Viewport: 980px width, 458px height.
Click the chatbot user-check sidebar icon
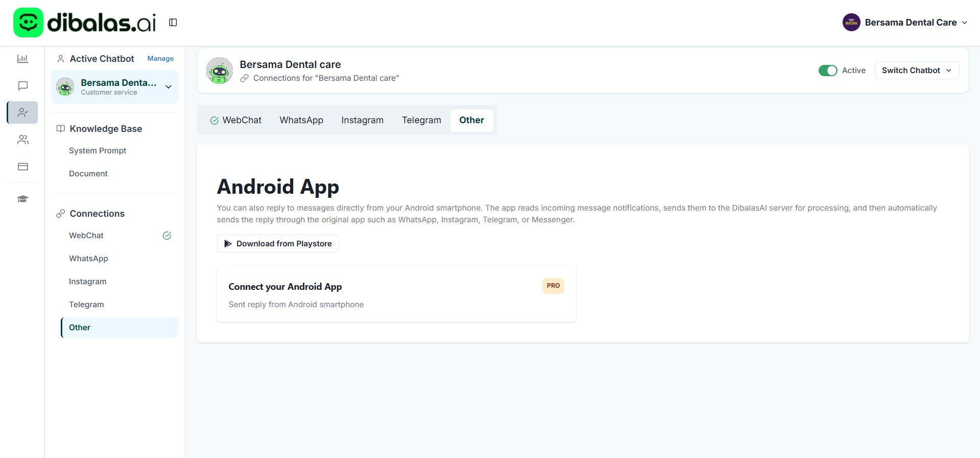(22, 112)
